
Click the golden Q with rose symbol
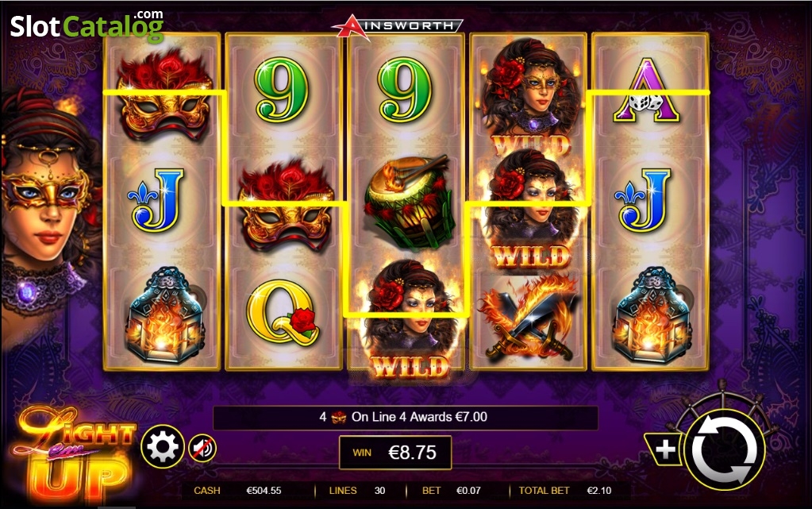pyautogui.click(x=281, y=312)
